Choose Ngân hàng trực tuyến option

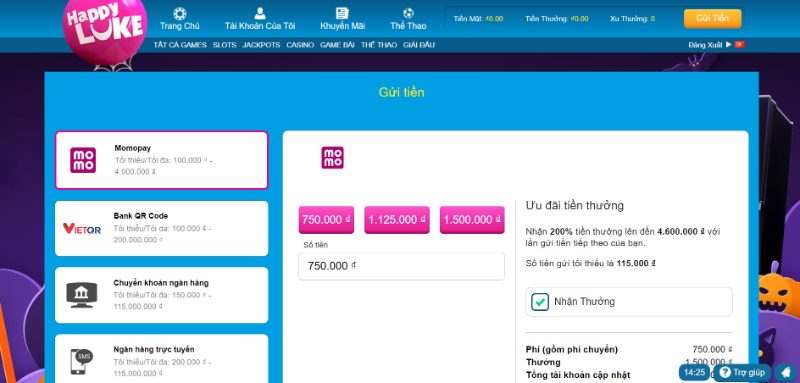[x=161, y=359]
